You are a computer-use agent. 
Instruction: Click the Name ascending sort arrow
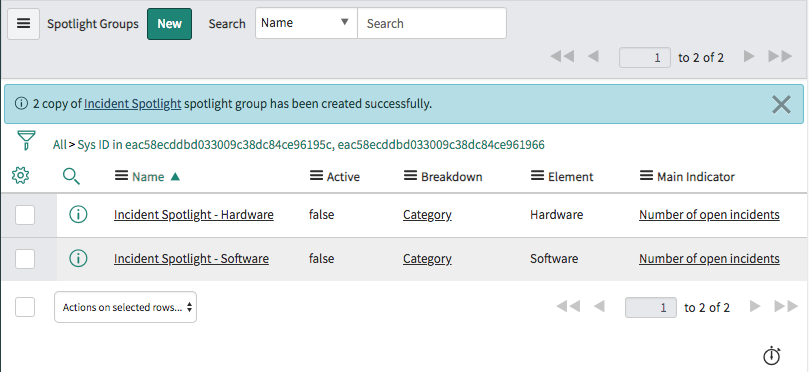(175, 176)
